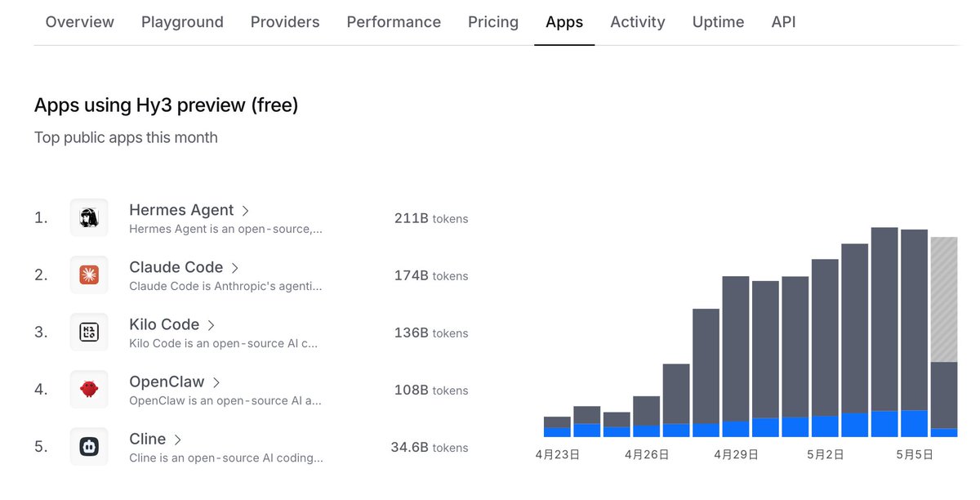
Task: Click the Cline robot icon
Action: 89,446
